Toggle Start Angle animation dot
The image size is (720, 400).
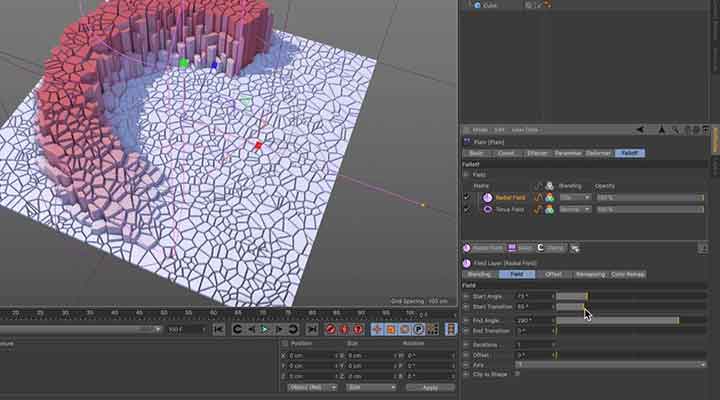[x=467, y=297]
